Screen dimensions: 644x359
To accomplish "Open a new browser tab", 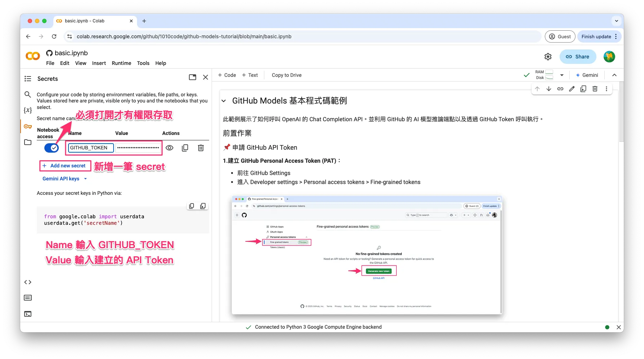I will (x=144, y=21).
